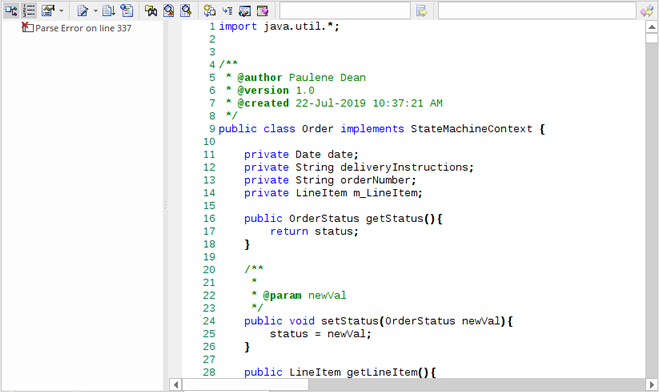Click the gear with window toolbar icon
The width and height of the screenshot is (659, 392).
(x=209, y=11)
